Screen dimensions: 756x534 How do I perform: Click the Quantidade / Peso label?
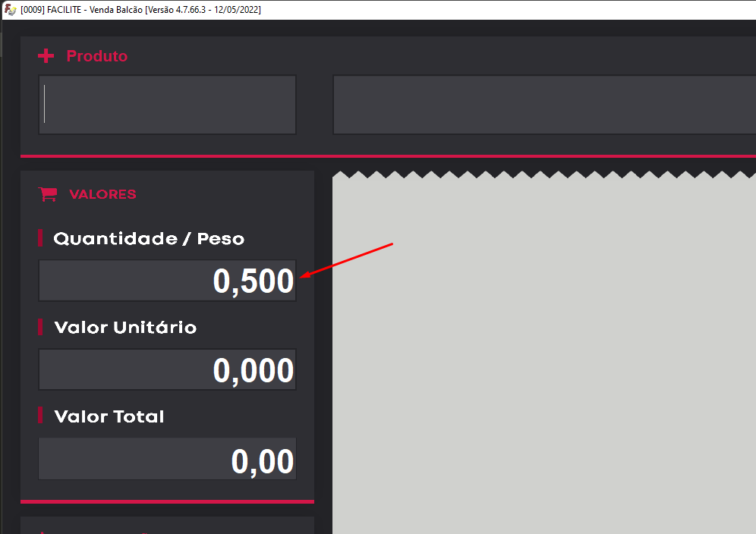(149, 239)
